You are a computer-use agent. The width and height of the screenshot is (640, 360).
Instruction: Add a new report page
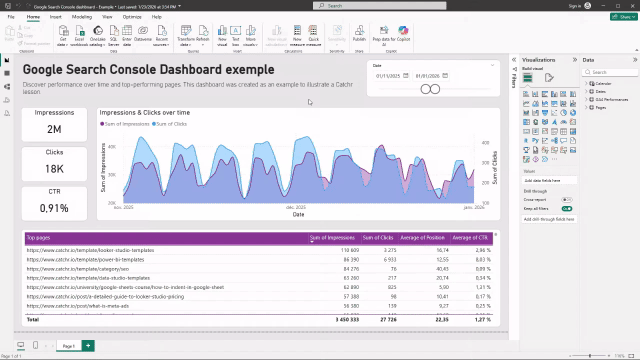click(88, 346)
